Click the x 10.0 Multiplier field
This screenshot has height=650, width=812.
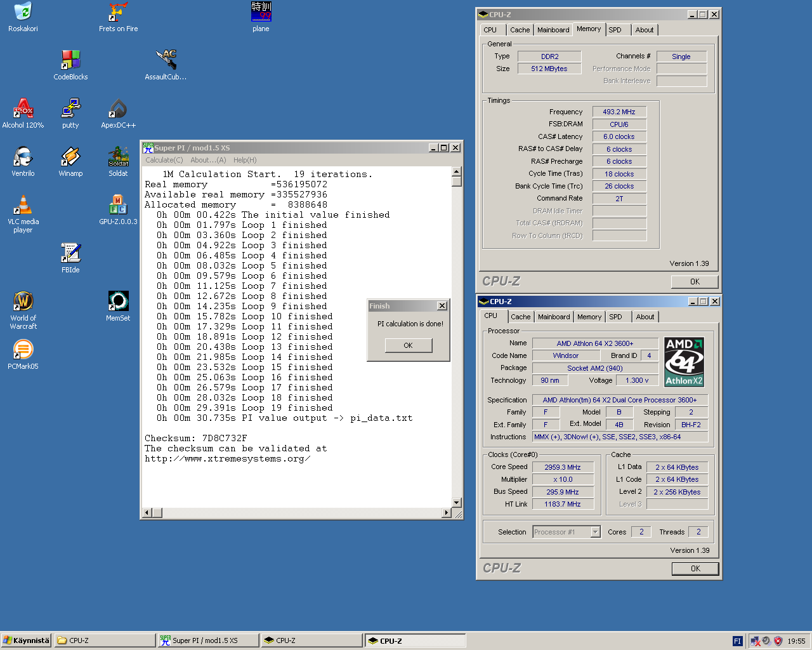pyautogui.click(x=563, y=479)
